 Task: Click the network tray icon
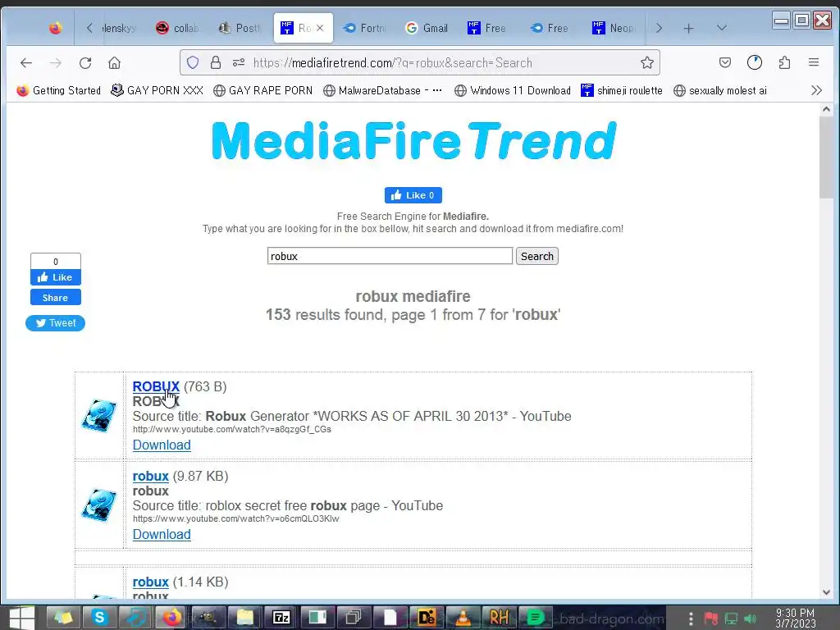coord(731,619)
